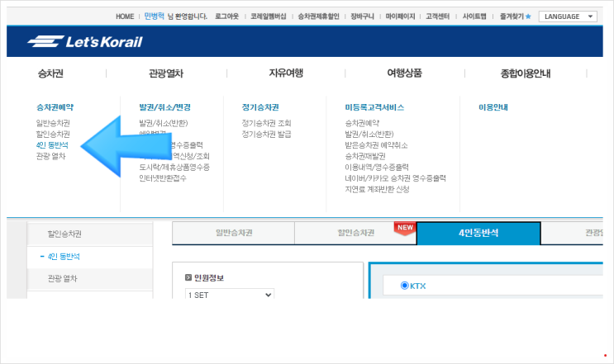Open the 사이트맵 link
This screenshot has width=614, height=364.
[474, 17]
